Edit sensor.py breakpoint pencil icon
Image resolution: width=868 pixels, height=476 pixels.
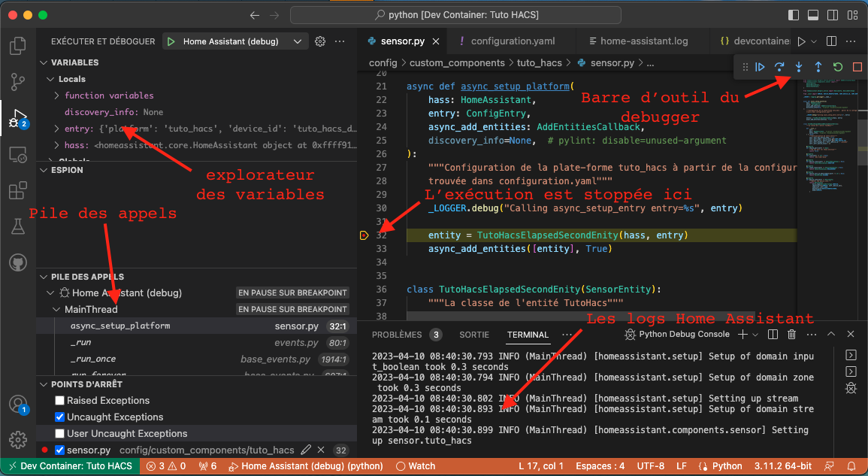(306, 450)
